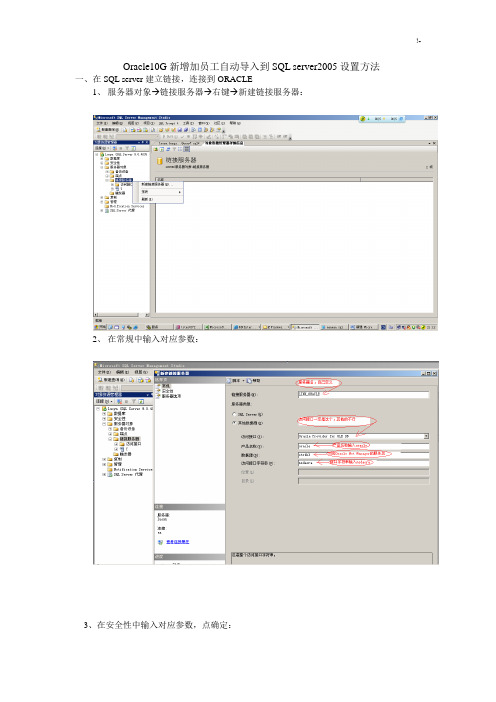496x702 pixels.
Task: Select highlighted 链接服务器 node in step 1 tree
Action: pos(124,180)
